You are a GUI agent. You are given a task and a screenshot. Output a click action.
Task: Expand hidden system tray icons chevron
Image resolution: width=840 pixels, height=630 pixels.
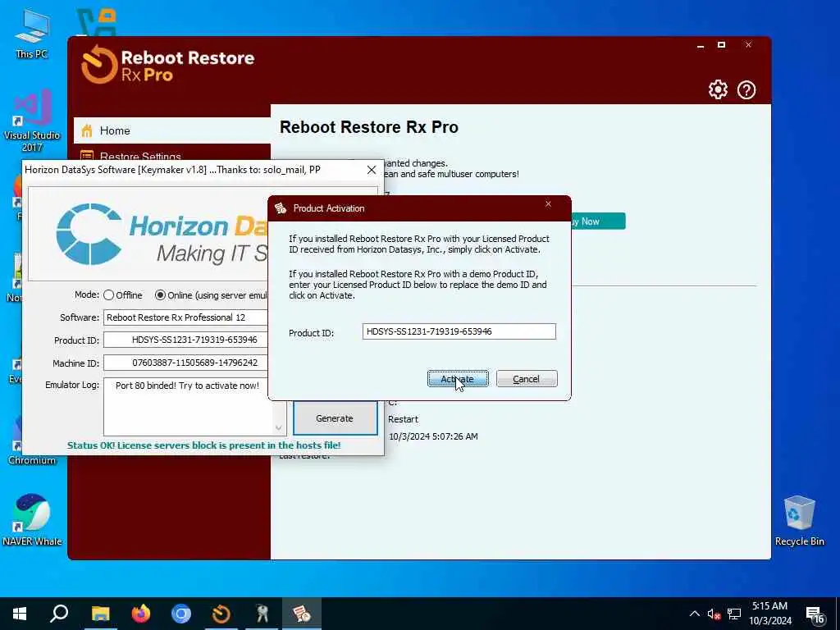[694, 614]
